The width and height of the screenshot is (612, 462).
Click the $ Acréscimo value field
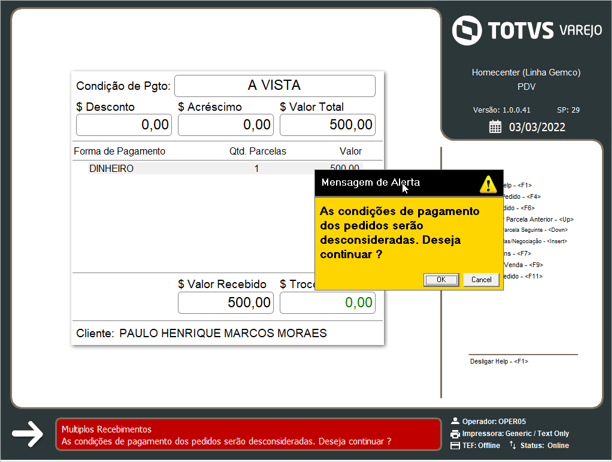click(226, 125)
